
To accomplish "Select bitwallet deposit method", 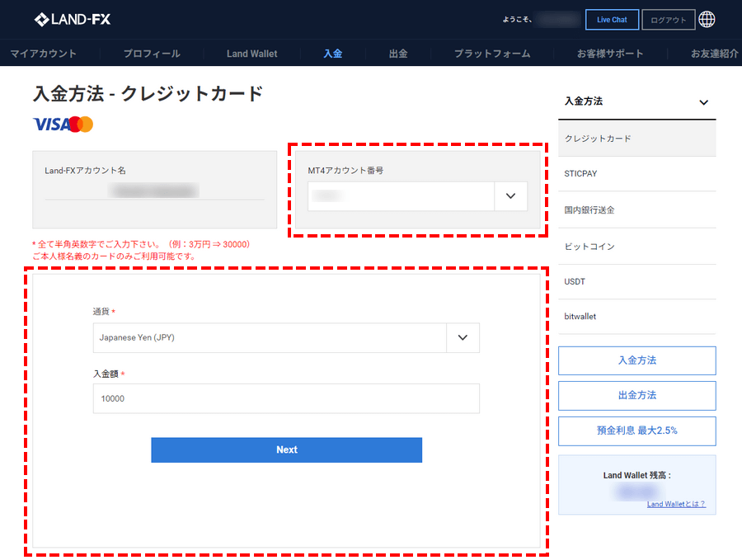I will [x=637, y=316].
